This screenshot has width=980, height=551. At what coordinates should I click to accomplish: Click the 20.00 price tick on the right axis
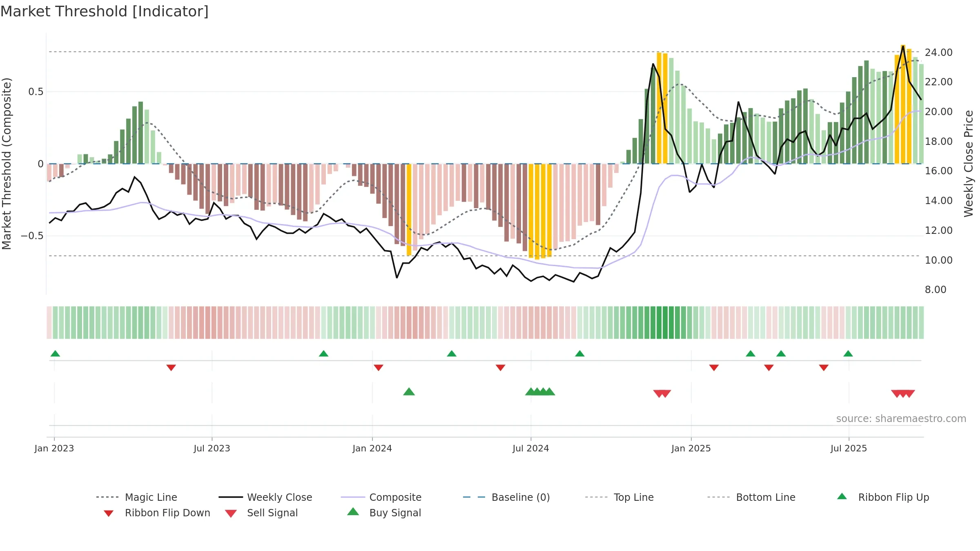(939, 112)
